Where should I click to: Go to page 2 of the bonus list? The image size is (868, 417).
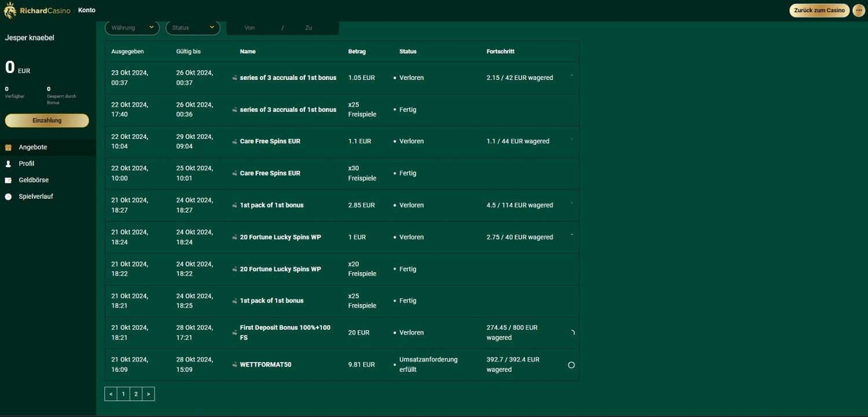[x=136, y=394]
